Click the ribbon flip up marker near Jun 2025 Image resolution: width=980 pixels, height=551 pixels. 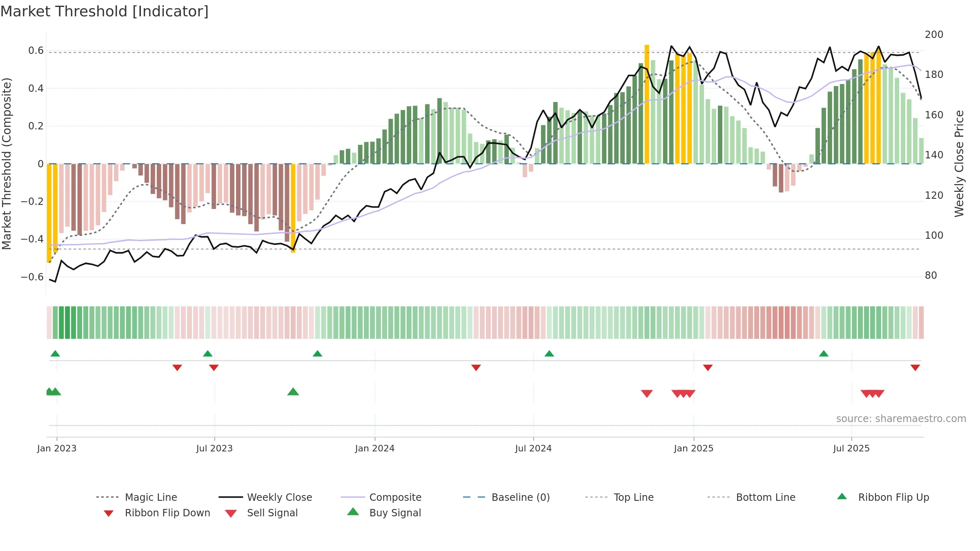824,353
